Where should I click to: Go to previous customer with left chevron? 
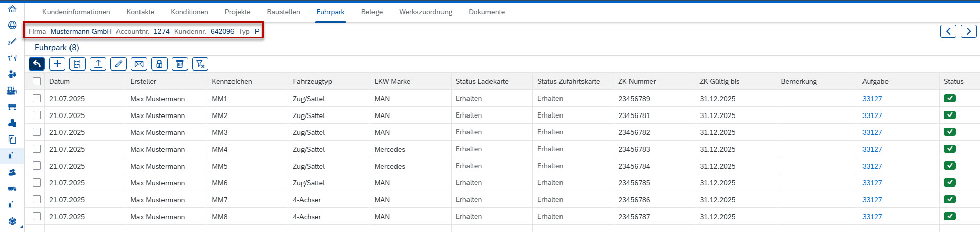(948, 31)
